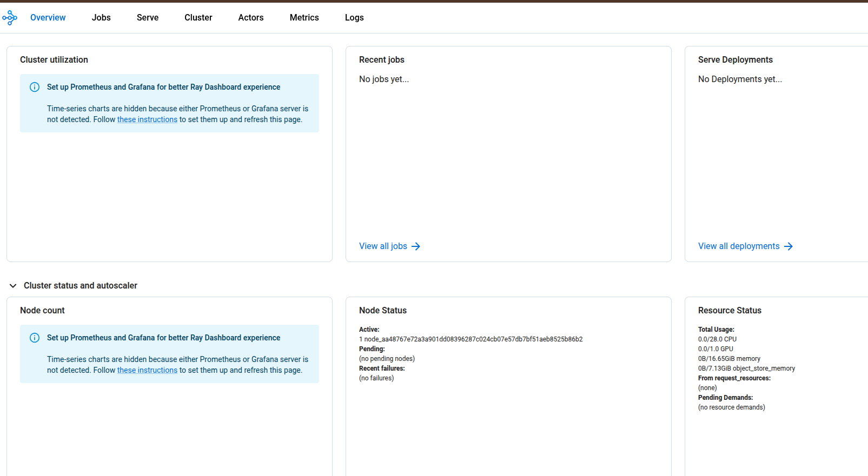Click the Cluster utilization card title

point(54,60)
